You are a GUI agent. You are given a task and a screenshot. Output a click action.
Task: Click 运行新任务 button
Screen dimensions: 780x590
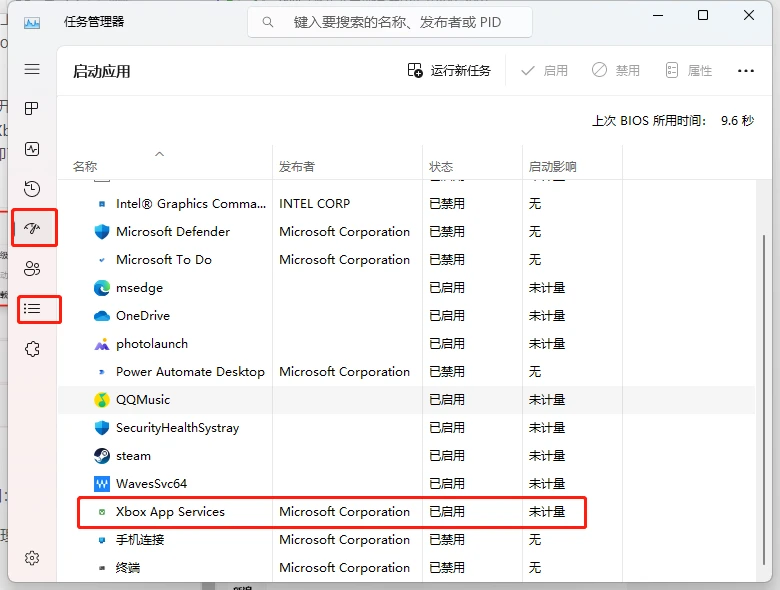(449, 71)
